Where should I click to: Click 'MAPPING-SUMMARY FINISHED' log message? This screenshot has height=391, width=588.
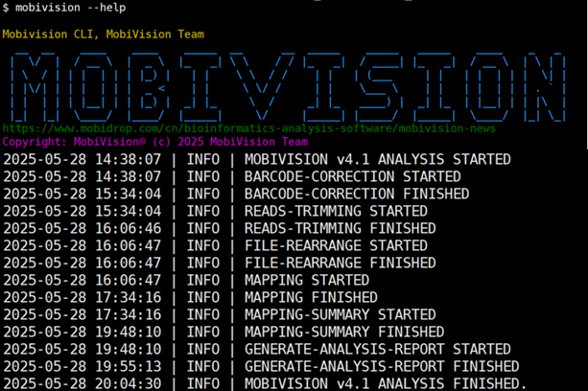click(344, 332)
